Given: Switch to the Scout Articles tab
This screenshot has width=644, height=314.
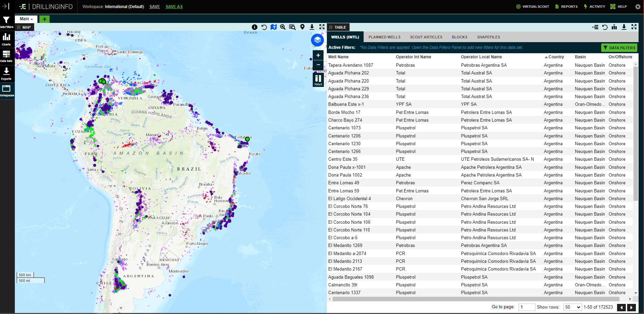Looking at the screenshot, I should click(x=426, y=37).
